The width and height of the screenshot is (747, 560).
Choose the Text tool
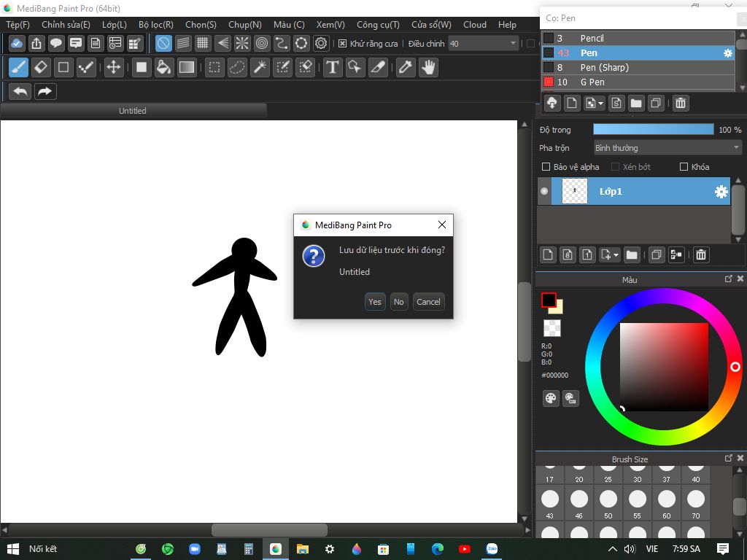333,68
